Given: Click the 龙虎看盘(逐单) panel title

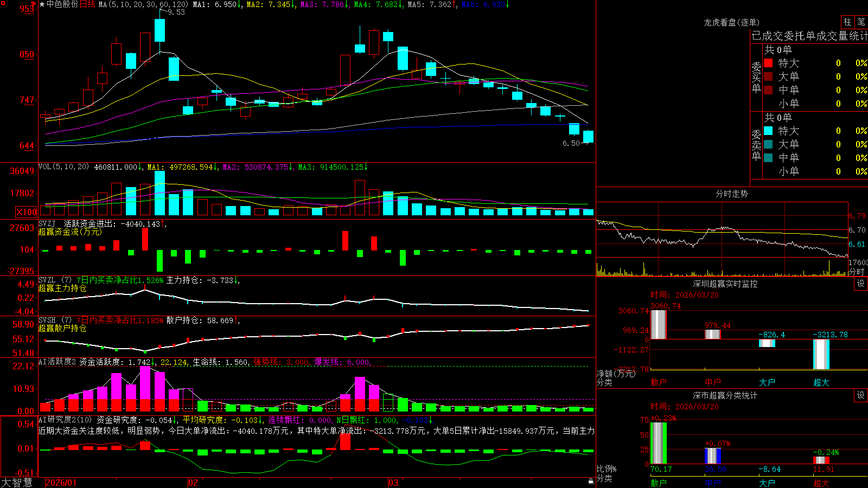Looking at the screenshot, I should pyautogui.click(x=732, y=22).
